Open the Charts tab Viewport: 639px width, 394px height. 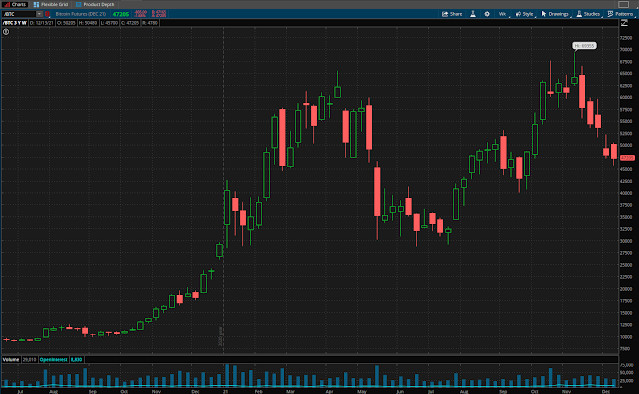point(15,4)
